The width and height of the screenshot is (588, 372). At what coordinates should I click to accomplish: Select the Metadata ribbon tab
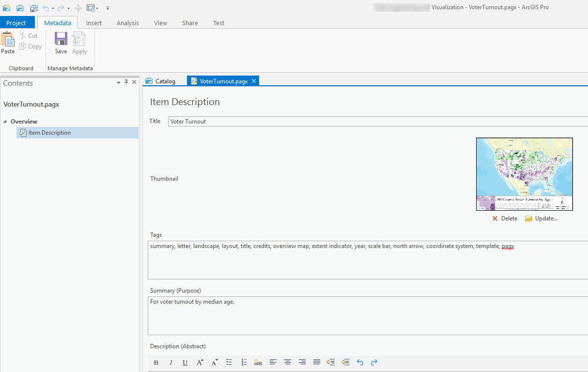click(58, 23)
